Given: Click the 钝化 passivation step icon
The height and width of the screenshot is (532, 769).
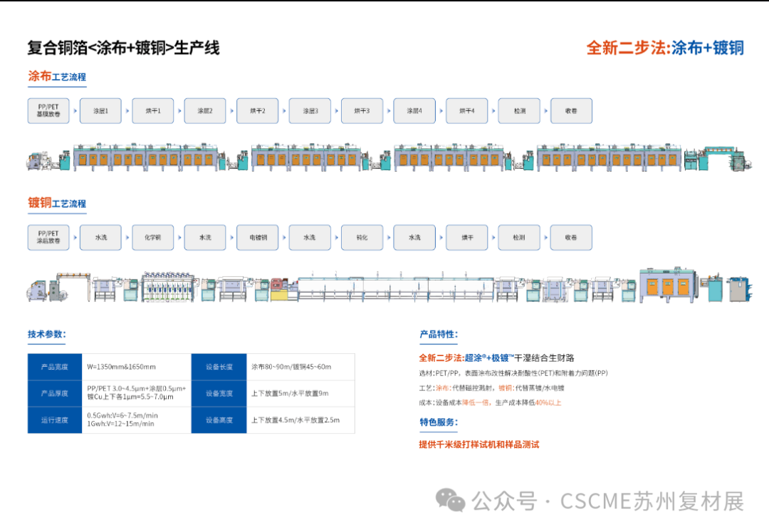Looking at the screenshot, I should click(x=362, y=237).
